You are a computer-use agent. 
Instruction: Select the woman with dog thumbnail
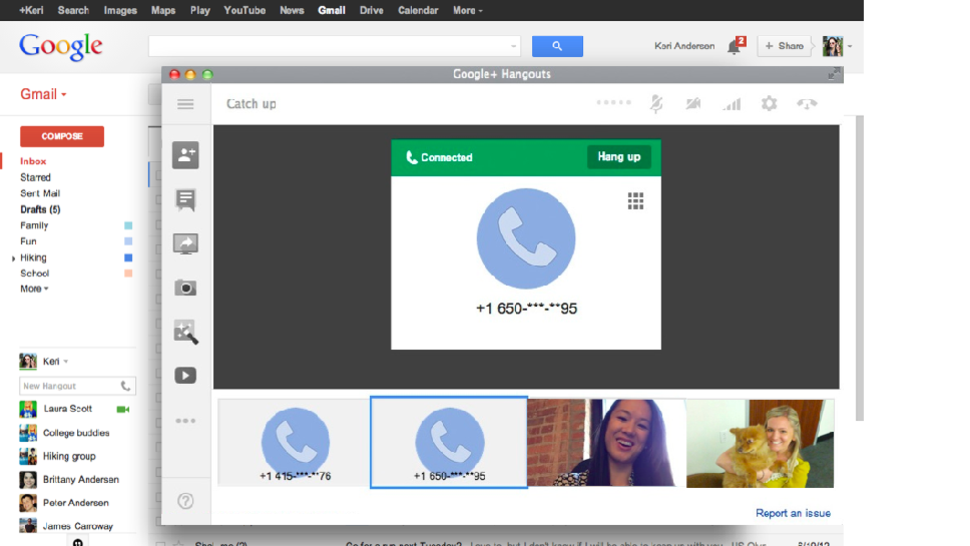[760, 443]
